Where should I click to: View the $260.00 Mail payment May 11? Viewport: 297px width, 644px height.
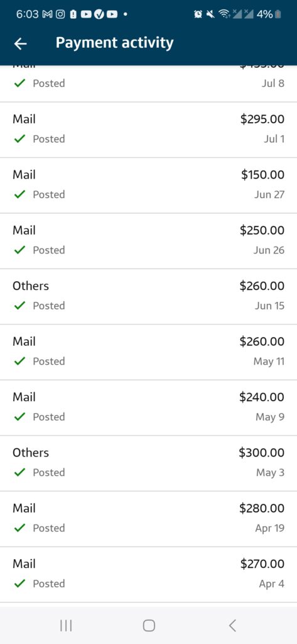point(148,352)
